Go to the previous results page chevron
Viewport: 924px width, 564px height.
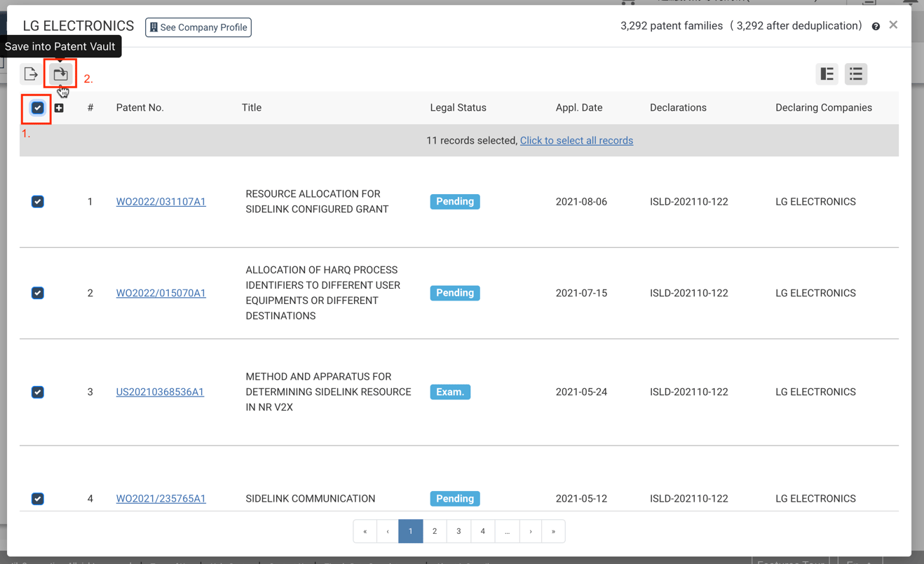click(x=388, y=531)
